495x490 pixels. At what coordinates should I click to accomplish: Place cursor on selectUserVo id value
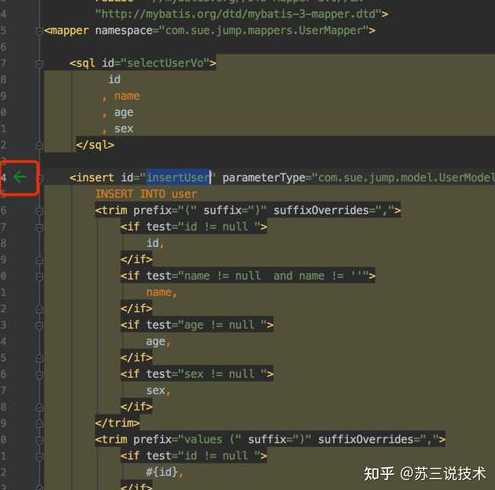click(166, 63)
